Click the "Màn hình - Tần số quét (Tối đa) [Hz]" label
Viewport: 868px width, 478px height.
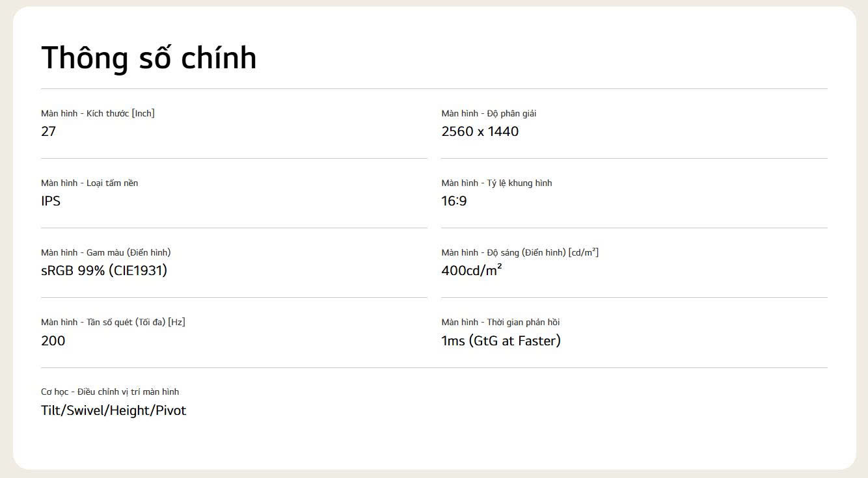tap(113, 322)
